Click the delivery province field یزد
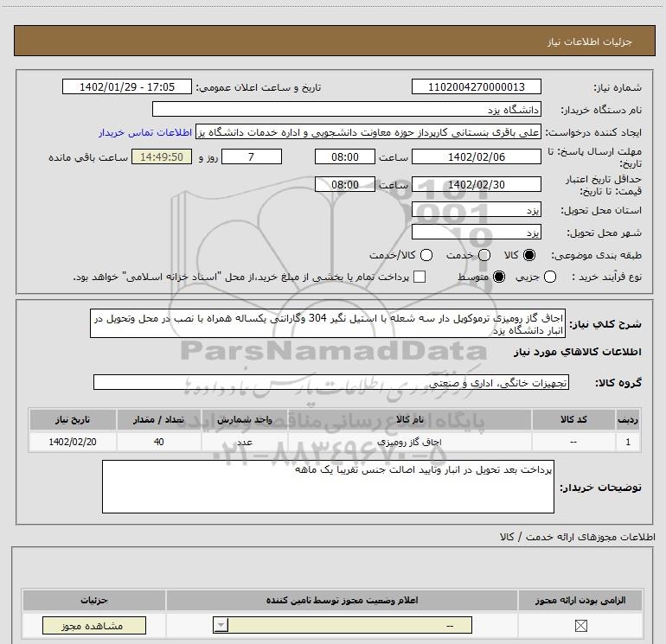This screenshot has height=644, width=666. coord(476,209)
